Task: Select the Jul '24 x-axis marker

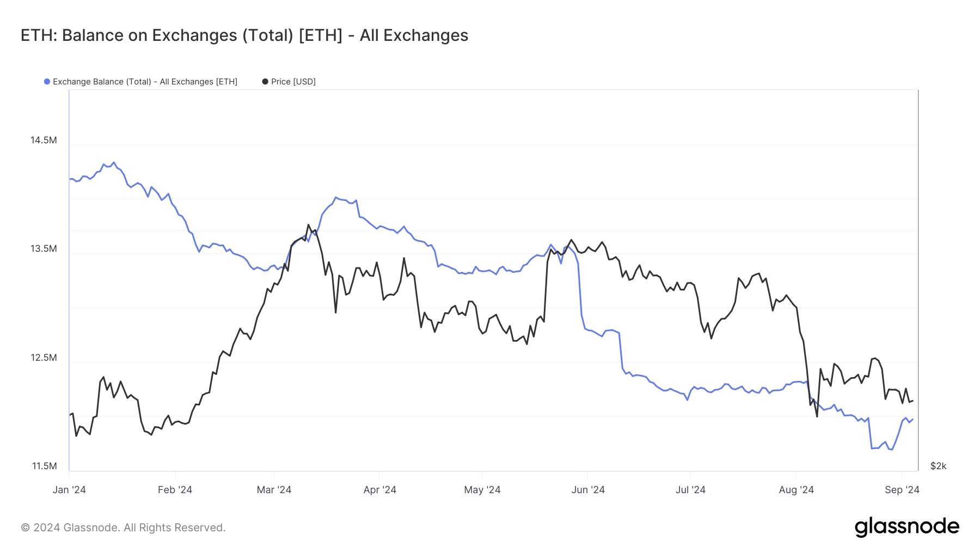Action: (x=690, y=490)
